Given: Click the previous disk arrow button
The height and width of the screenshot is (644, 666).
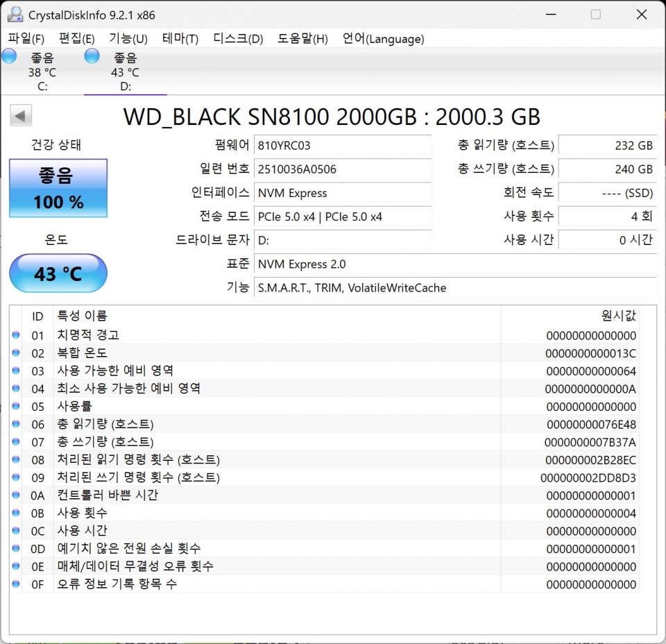Looking at the screenshot, I should (20, 116).
